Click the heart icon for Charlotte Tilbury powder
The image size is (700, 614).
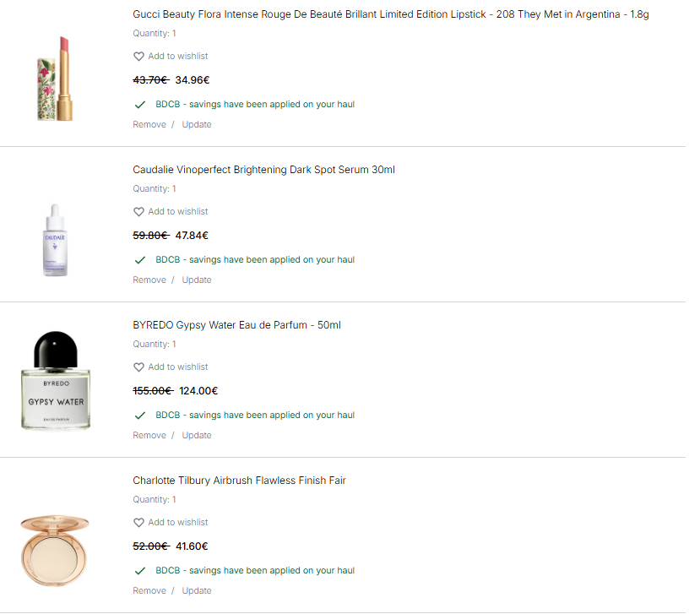point(138,523)
